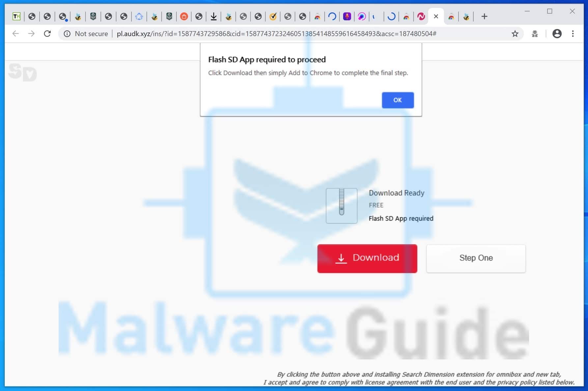The height and width of the screenshot is (391, 588).
Task: Open the extensions icon in toolbar
Action: click(535, 34)
